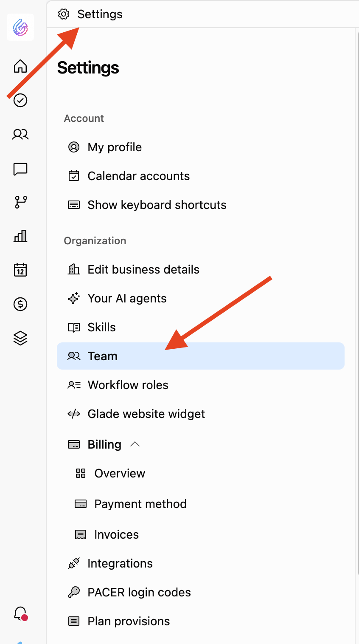Click the sparkle icon beside Your AI agents
This screenshot has width=359, height=644.
(x=74, y=298)
